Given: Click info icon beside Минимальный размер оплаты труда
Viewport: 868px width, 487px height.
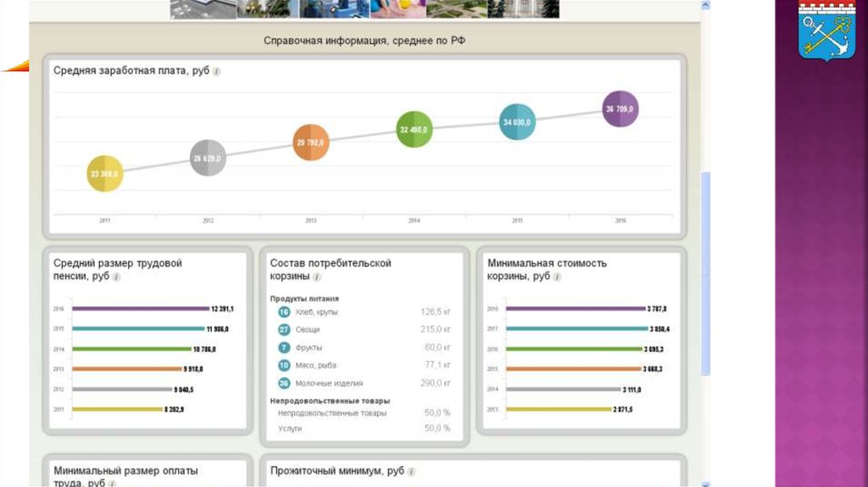Looking at the screenshot, I should point(113,484).
